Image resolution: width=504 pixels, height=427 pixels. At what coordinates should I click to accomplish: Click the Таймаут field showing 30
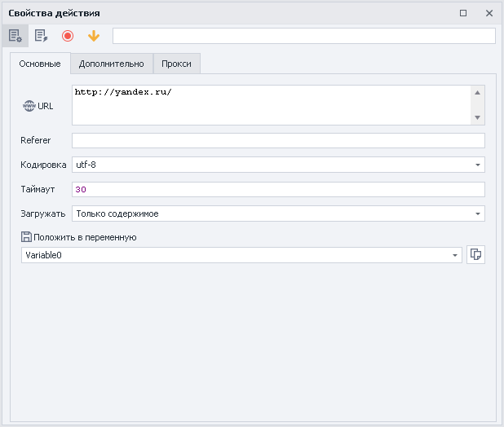click(x=278, y=189)
